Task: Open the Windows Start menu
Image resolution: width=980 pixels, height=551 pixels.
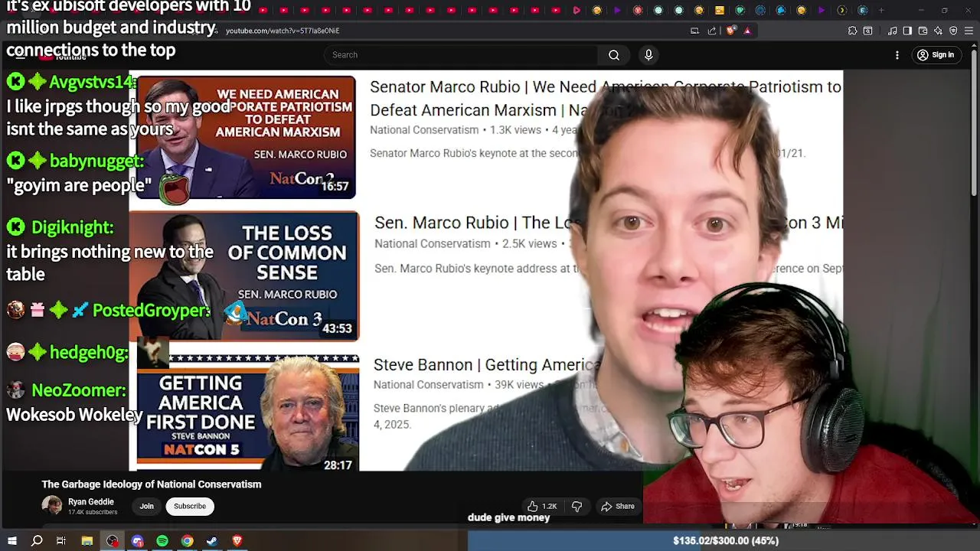Action: point(12,541)
